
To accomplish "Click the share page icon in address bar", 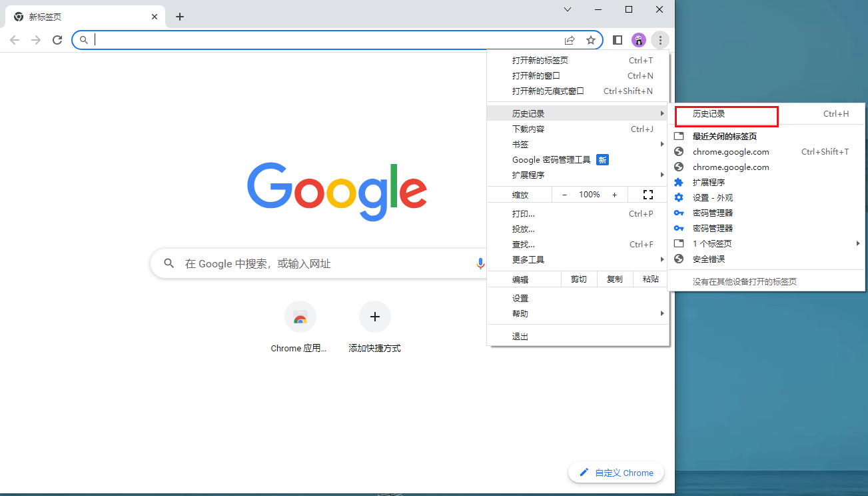I will point(570,40).
